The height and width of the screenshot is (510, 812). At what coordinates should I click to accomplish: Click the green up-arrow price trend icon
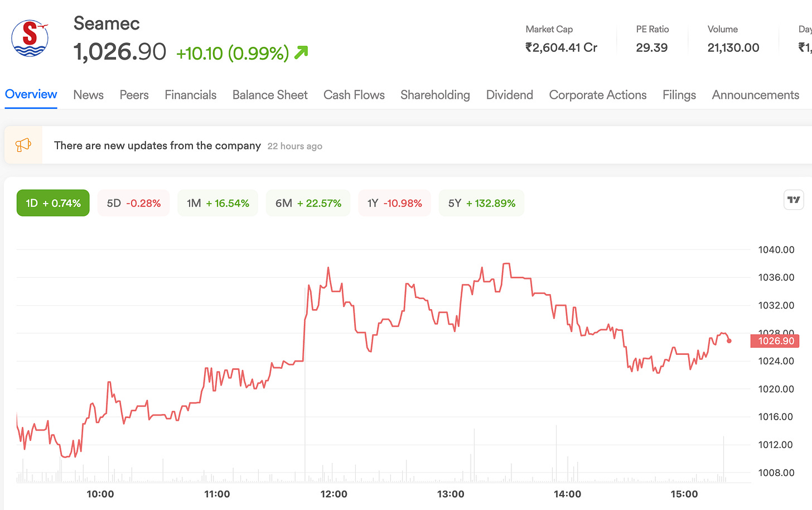click(301, 52)
